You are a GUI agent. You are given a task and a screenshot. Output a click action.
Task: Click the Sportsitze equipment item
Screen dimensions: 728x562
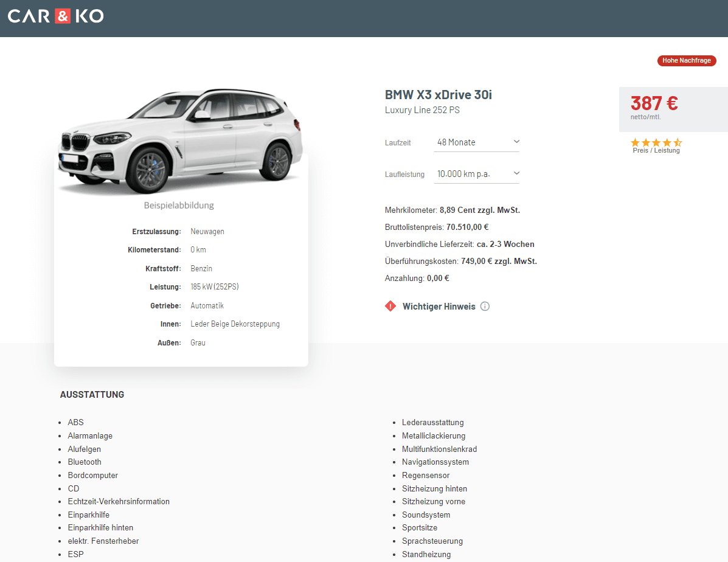tap(420, 527)
